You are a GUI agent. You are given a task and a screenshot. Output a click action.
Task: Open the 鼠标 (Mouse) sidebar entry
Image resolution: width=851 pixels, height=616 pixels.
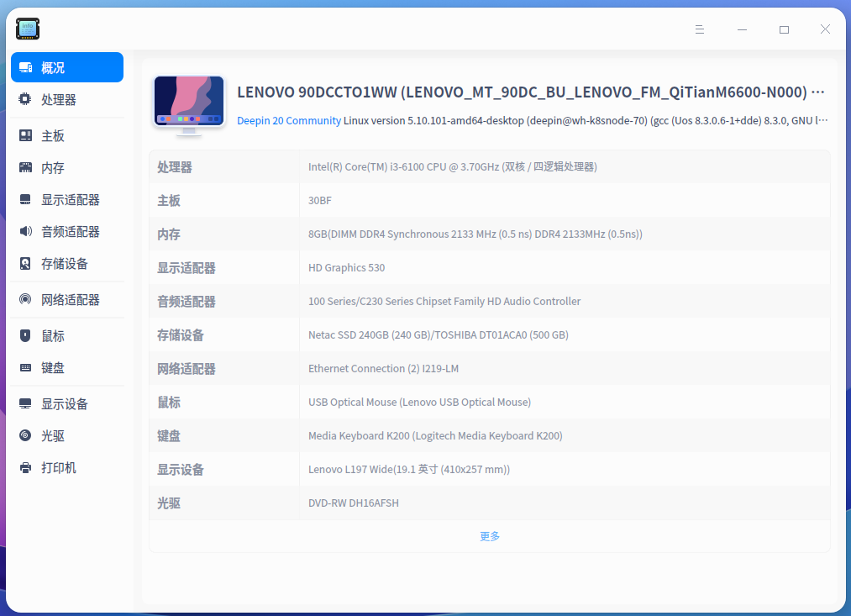pyautogui.click(x=25, y=335)
